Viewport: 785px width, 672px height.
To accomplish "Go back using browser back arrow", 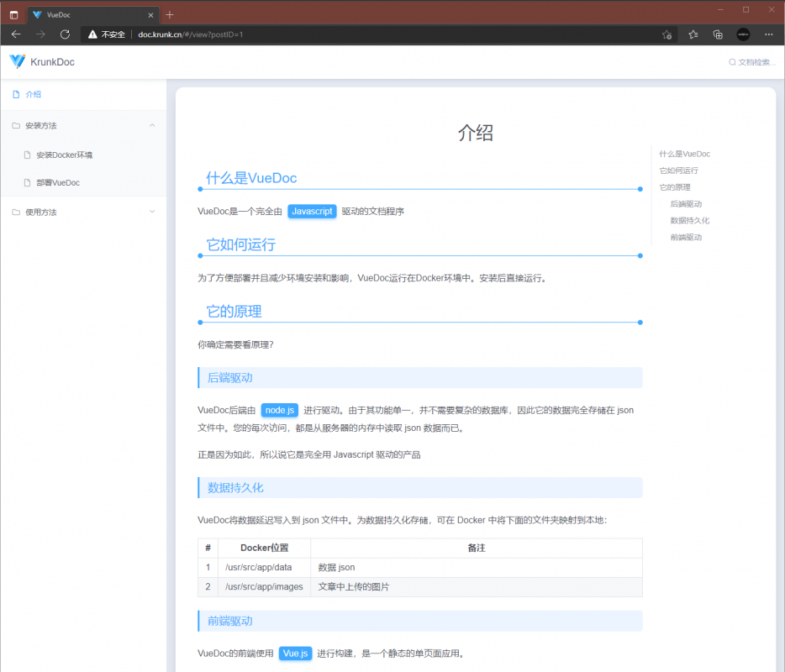I will click(x=16, y=34).
